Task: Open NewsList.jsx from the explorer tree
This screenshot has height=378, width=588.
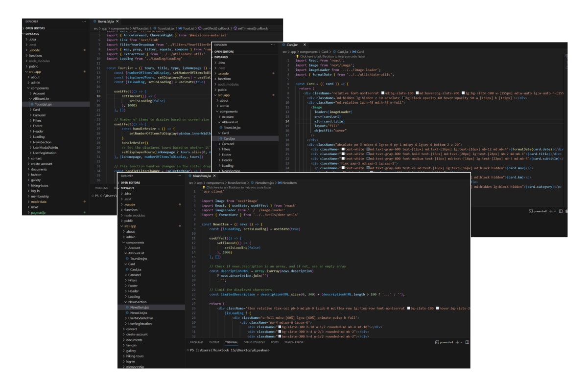Action: tap(138, 312)
